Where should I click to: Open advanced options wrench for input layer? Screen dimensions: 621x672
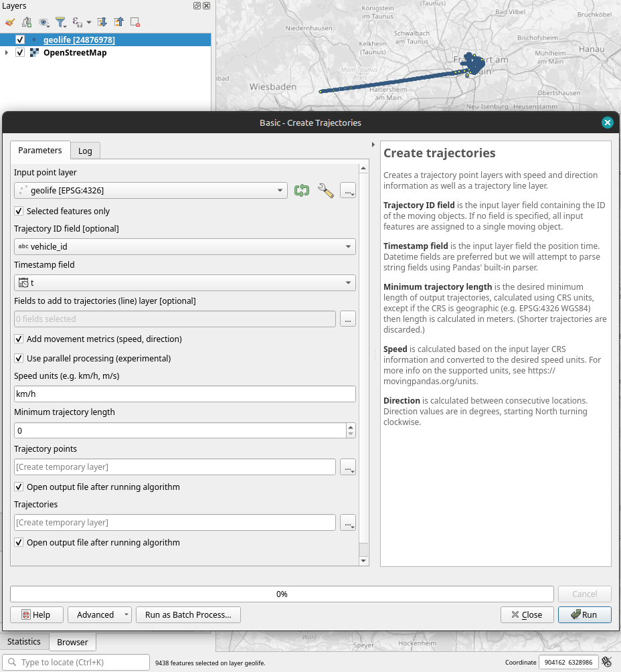(x=326, y=191)
